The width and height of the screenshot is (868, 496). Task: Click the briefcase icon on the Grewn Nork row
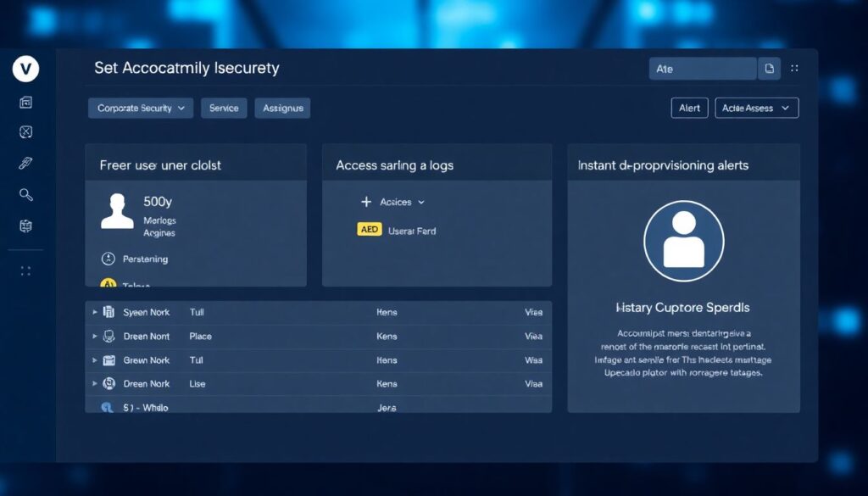pos(108,359)
